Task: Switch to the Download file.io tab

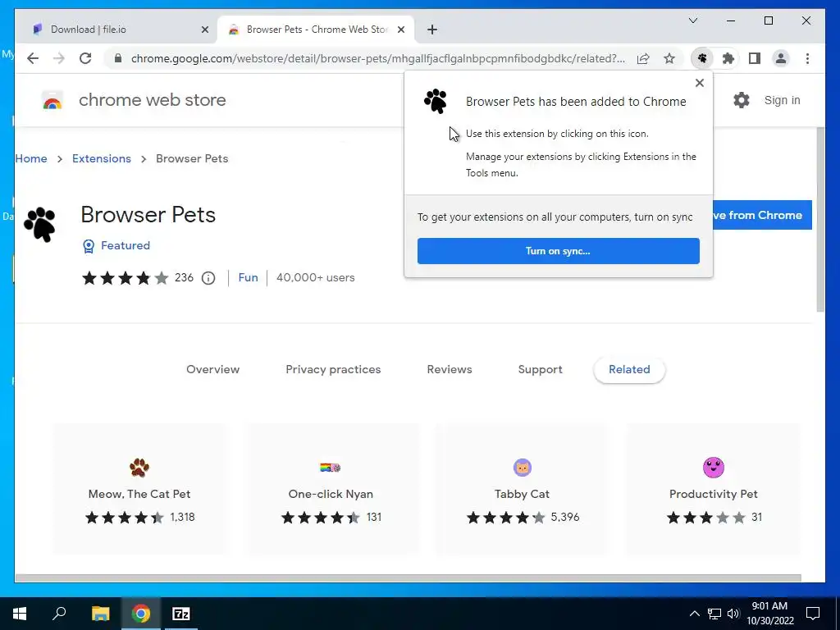Action: coord(116,30)
